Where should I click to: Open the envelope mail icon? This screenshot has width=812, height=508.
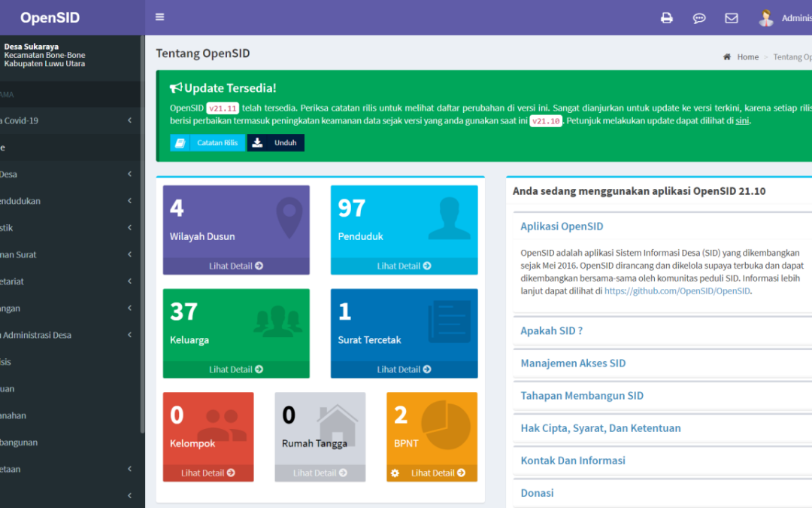732,18
